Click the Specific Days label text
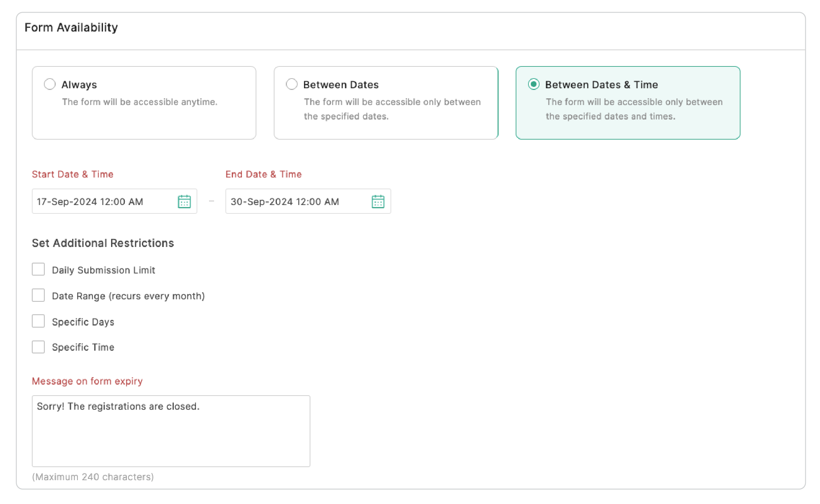Viewport: 820px width, 504px height. click(x=83, y=322)
